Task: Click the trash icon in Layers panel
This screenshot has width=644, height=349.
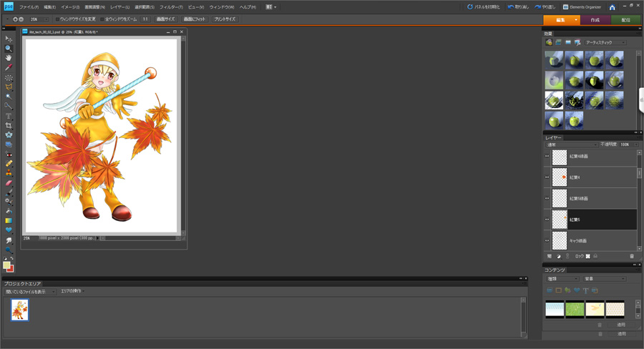Action: 632,256
